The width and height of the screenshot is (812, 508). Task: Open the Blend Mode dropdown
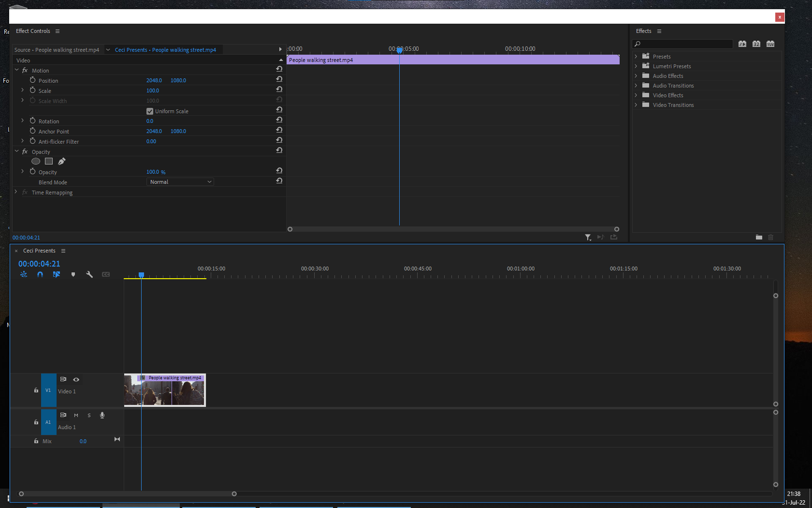(180, 181)
